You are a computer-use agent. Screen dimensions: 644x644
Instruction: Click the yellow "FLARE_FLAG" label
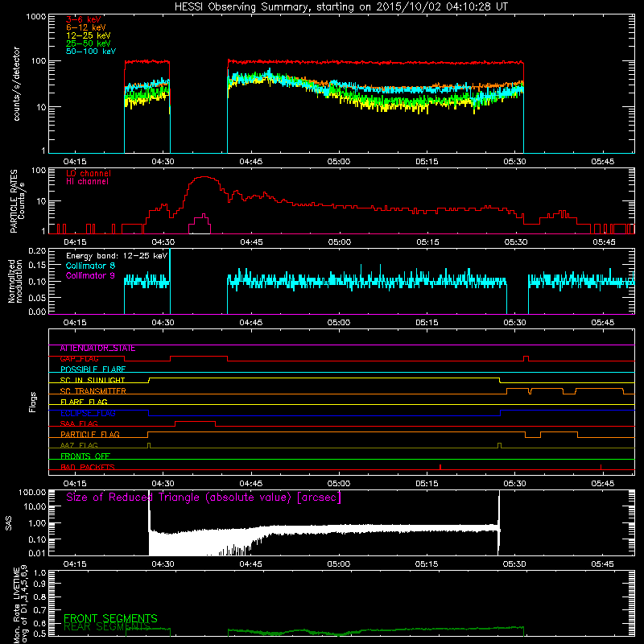(x=84, y=402)
